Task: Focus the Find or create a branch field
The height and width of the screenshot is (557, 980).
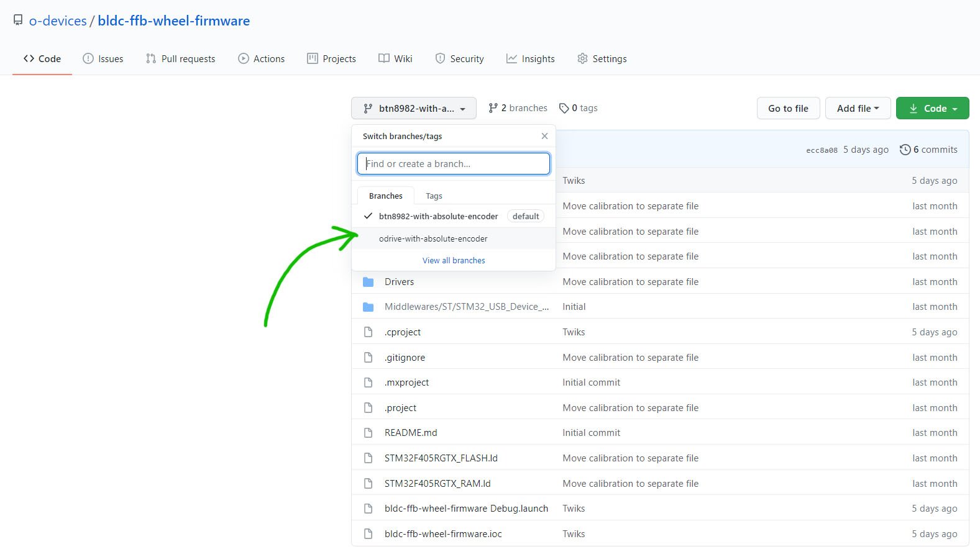Action: coord(454,164)
